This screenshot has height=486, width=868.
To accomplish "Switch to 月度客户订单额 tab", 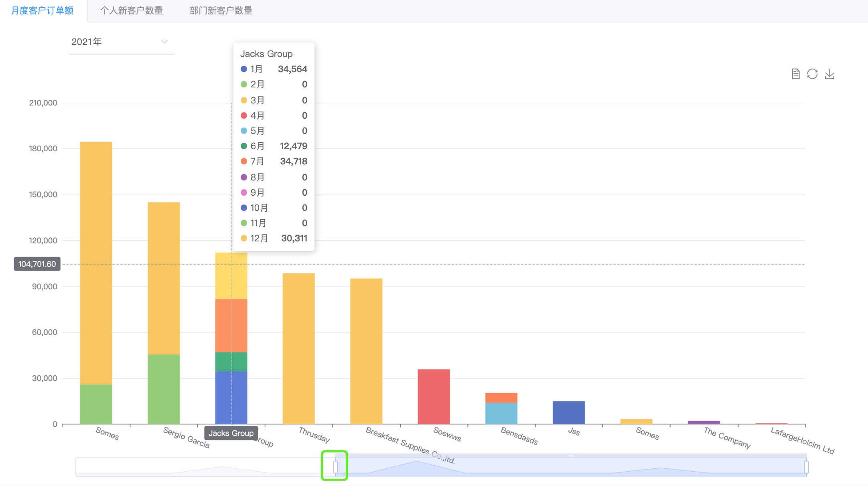I will click(x=42, y=10).
